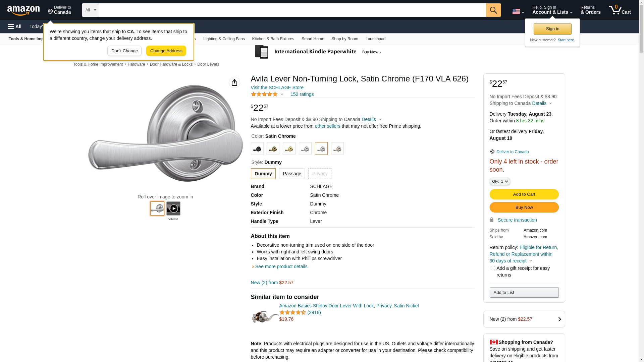Image resolution: width=644 pixels, height=362 pixels.
Task: Visit the SCHLAGE Store link
Action: (x=277, y=87)
